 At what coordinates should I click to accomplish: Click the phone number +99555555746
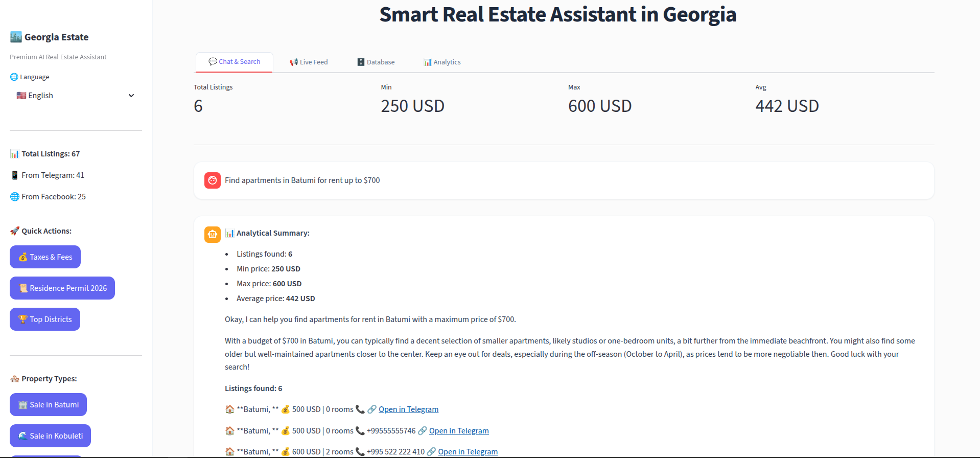point(391,431)
